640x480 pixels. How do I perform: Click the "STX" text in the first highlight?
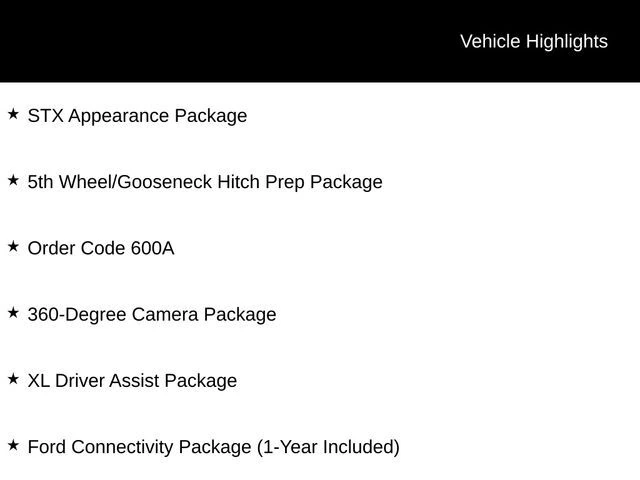(x=45, y=116)
